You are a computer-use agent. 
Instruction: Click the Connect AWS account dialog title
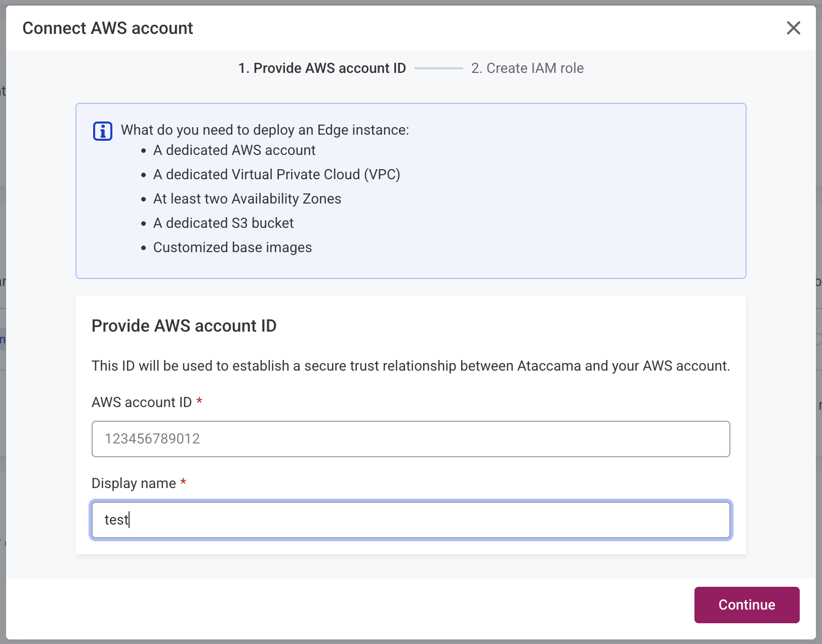108,28
